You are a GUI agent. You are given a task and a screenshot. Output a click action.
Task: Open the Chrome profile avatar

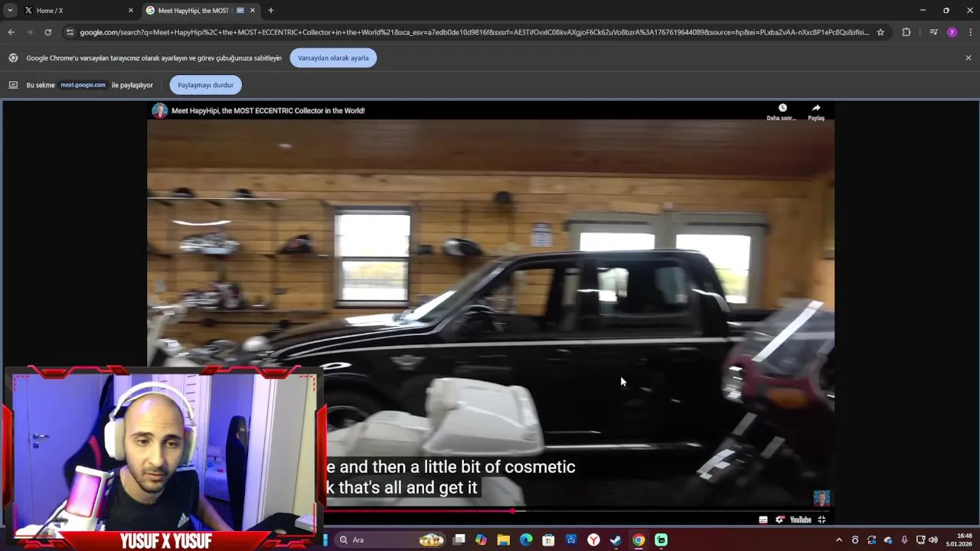click(x=952, y=32)
